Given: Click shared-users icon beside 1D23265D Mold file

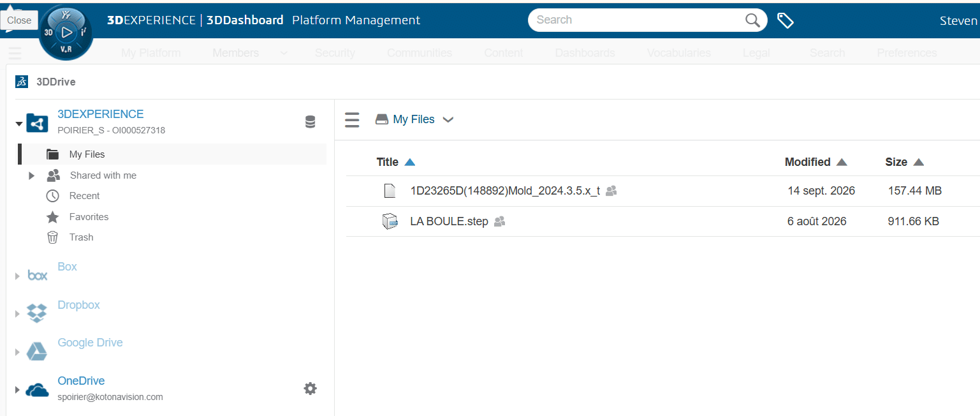Looking at the screenshot, I should [611, 190].
